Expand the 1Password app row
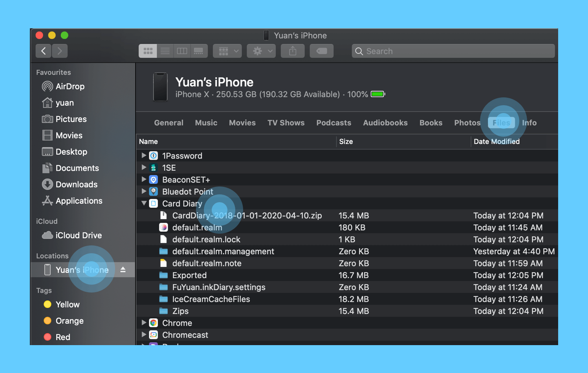 tap(144, 155)
